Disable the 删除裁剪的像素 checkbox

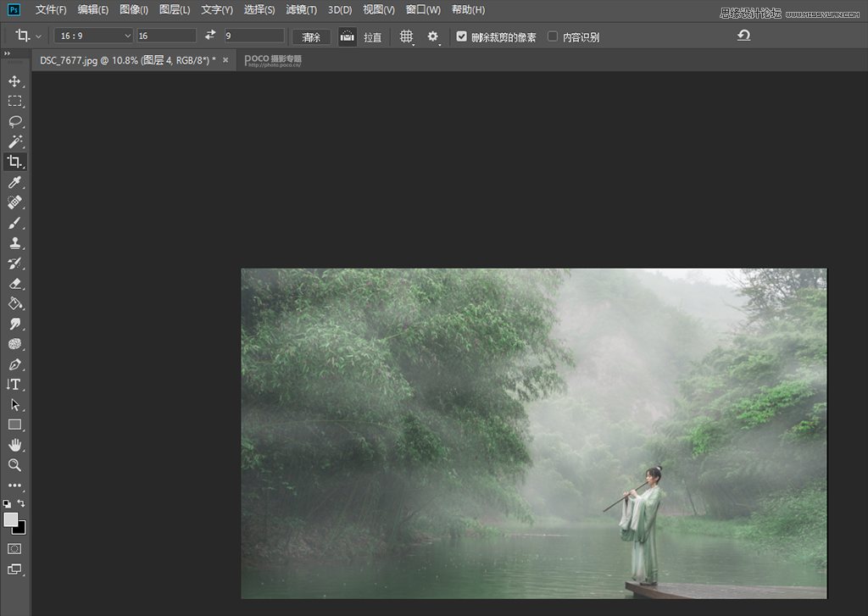461,36
